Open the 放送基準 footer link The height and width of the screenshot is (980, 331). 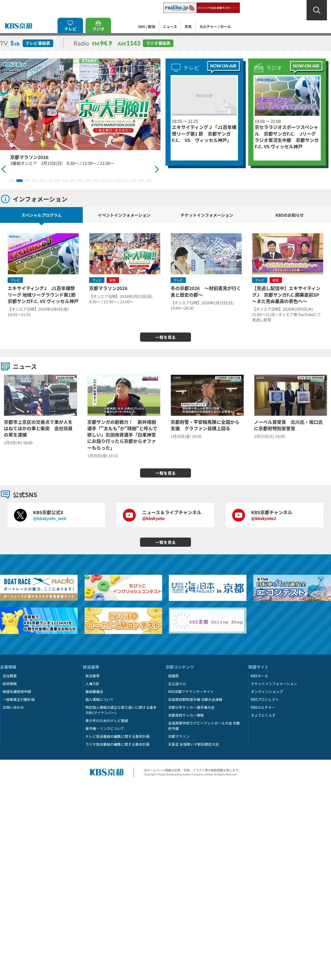(93, 676)
